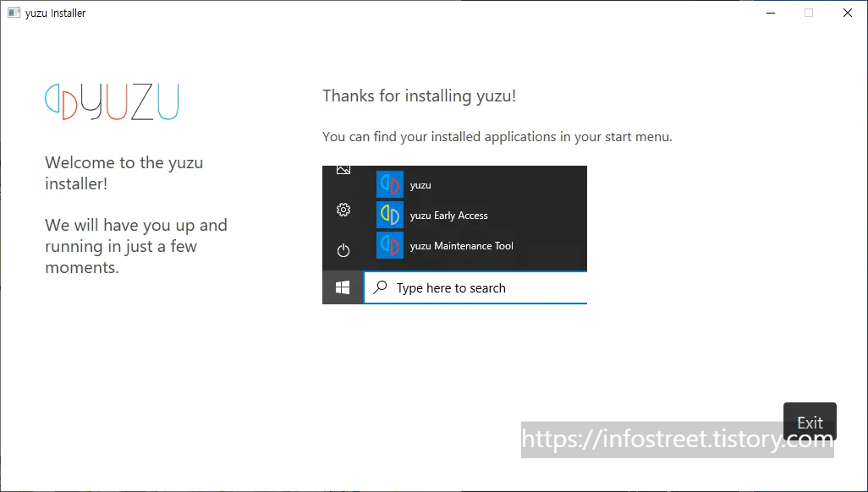Click 'yuzu Early Access' label

click(x=449, y=216)
